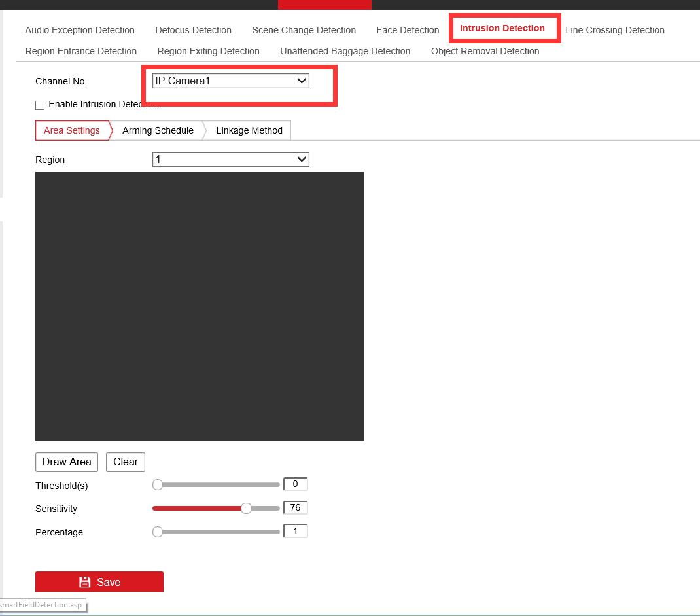Enable the Intrusion Detection checkbox
The image size is (700, 616).
tap(40, 105)
